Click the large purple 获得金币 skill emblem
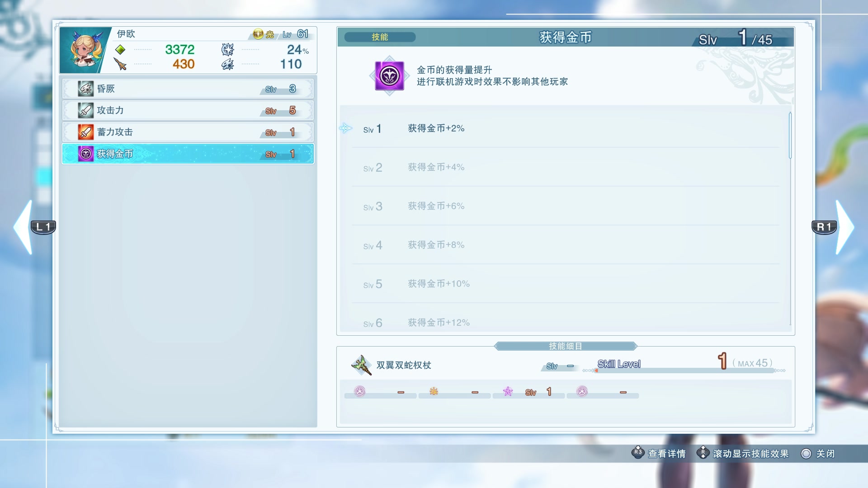Image resolution: width=868 pixels, height=488 pixels. click(389, 75)
